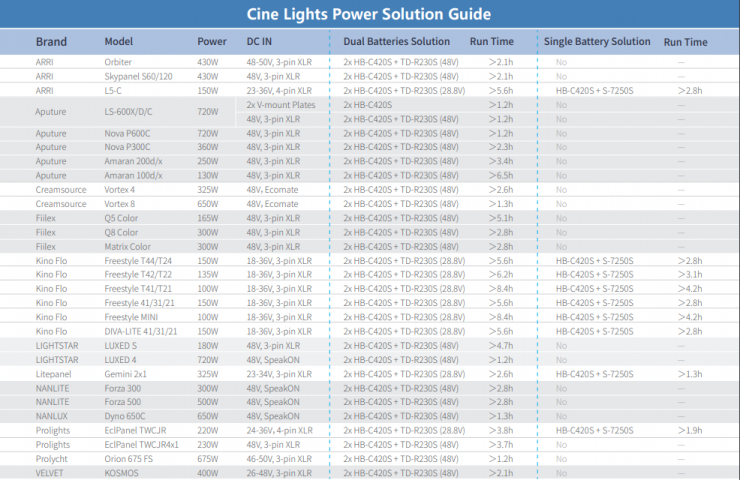
Task: Select the Dual Batteries Solution header
Action: point(396,42)
